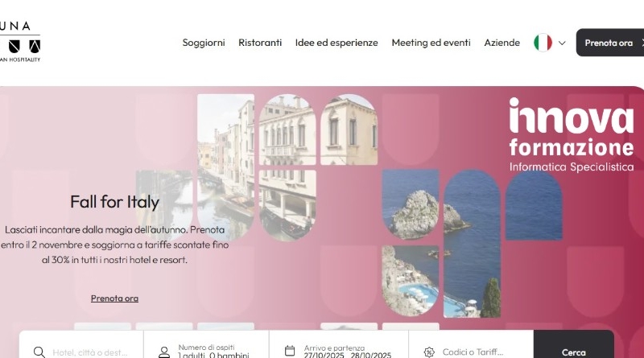
Task: Click the Innova Formazione logo
Action: pyautogui.click(x=572, y=134)
